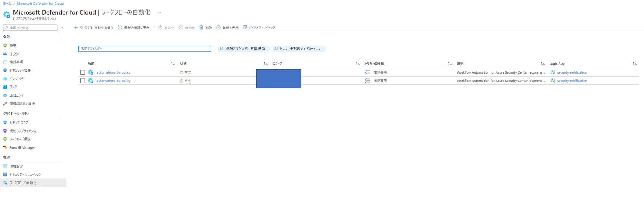Screen dimensions: 644x199
Task: Open second row security-notification Logic App link
Action: 572,81
